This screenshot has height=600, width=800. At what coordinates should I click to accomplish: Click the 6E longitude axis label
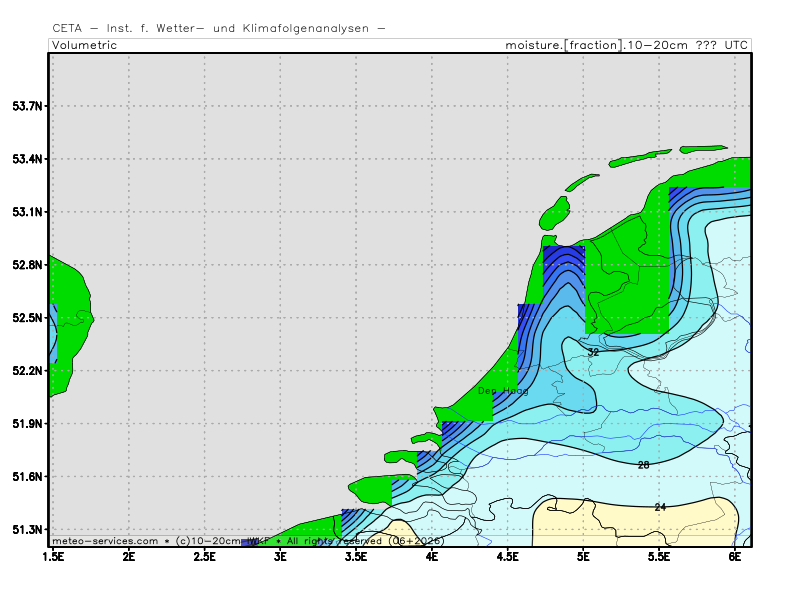pos(735,555)
